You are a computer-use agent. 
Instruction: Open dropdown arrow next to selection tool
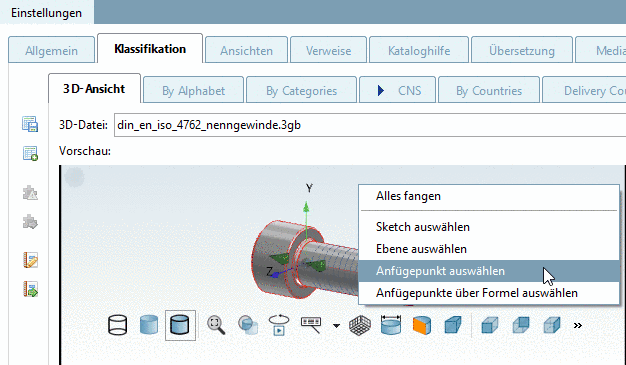pos(336,326)
